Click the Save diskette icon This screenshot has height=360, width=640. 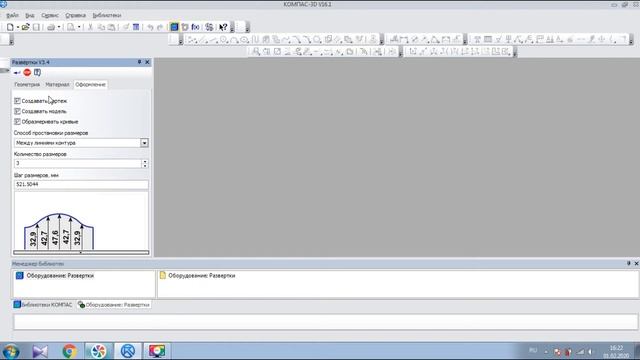tap(36, 27)
